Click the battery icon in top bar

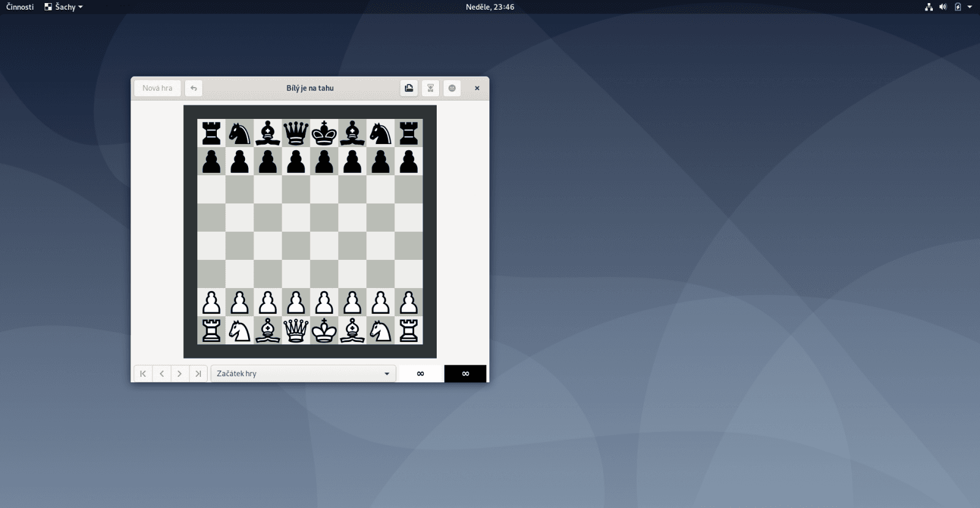pos(958,7)
